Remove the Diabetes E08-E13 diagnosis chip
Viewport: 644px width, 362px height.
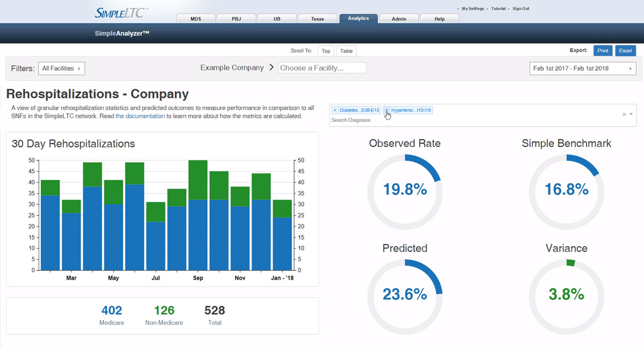335,109
